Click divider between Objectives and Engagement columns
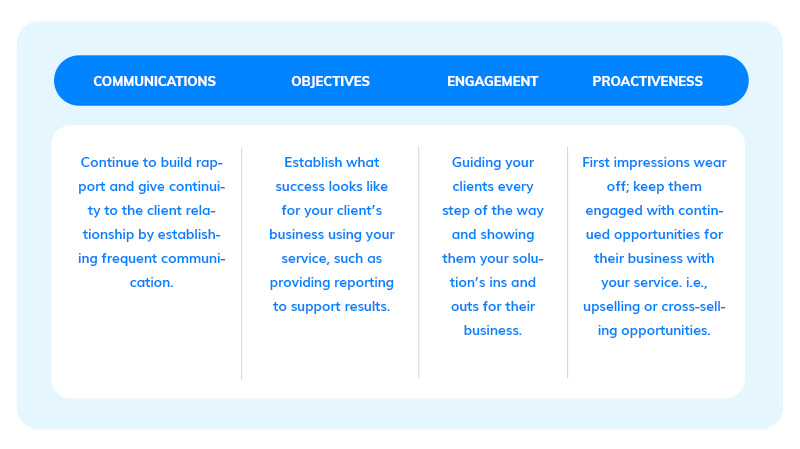800x449 pixels. tap(418, 263)
